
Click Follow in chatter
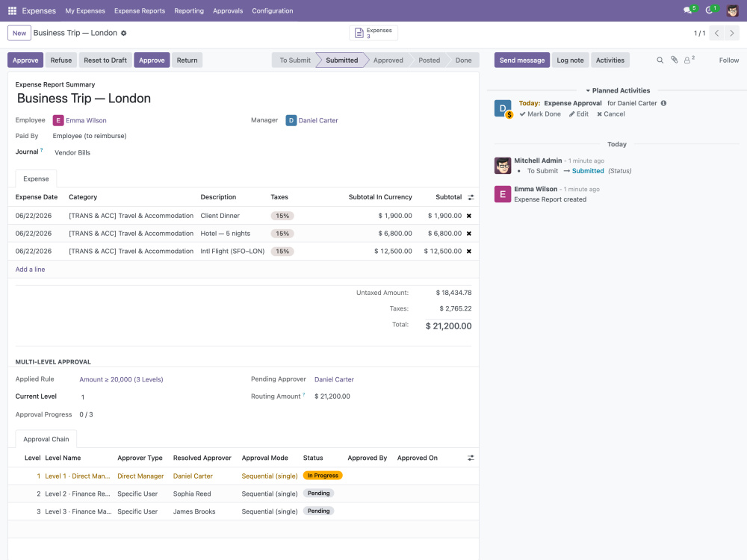pos(729,60)
